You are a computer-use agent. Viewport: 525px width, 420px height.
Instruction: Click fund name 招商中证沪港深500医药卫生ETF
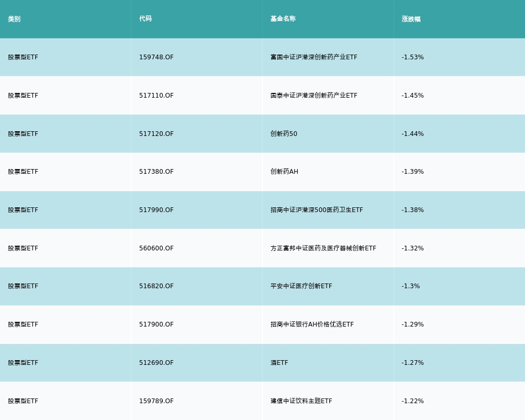pos(317,210)
